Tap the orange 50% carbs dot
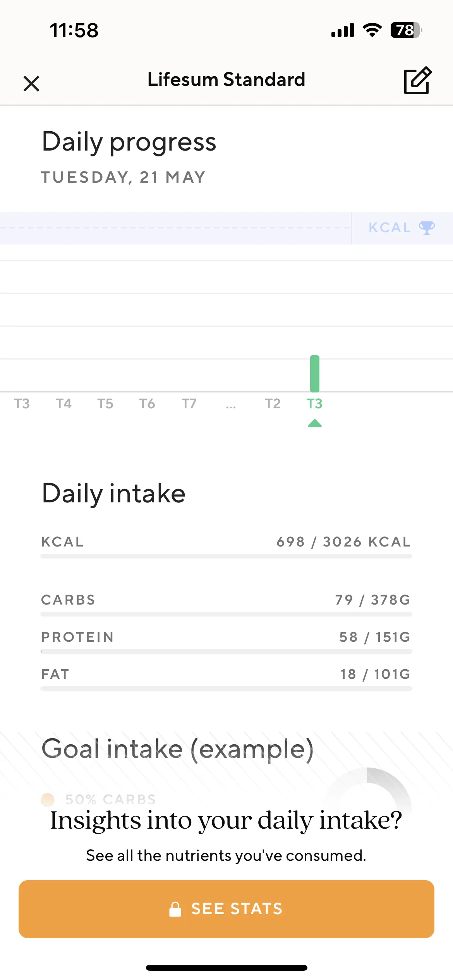 (x=48, y=799)
